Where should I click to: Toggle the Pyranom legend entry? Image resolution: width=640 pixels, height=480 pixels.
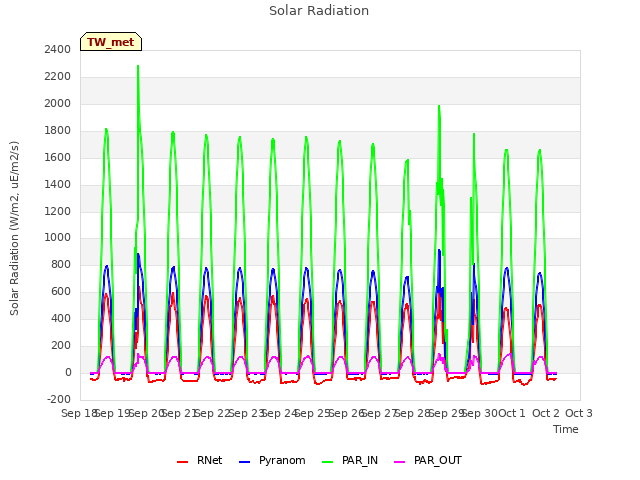272,460
